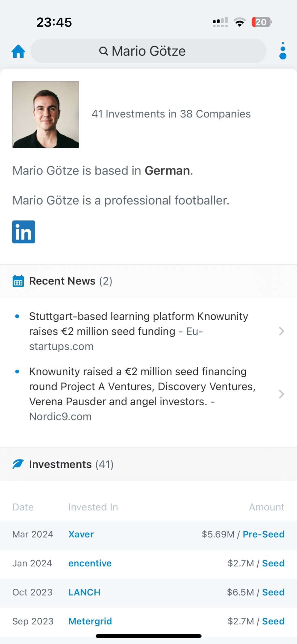Select the Pre-Seed round link
This screenshot has height=644, width=297.
click(263, 534)
